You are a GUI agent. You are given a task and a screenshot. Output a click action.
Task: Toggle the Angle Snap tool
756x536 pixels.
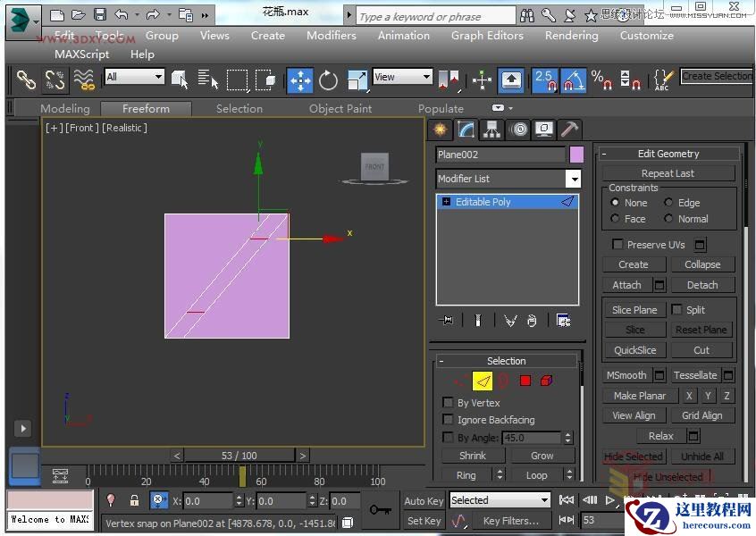pyautogui.click(x=572, y=80)
